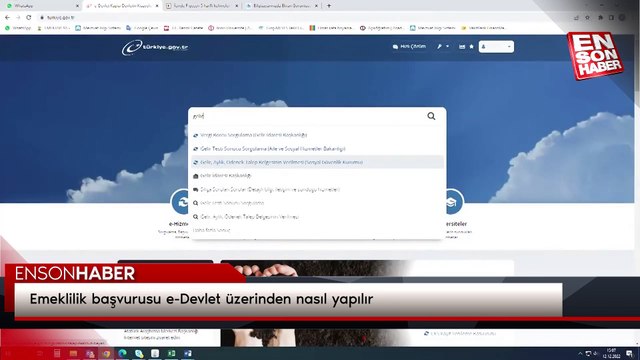Bookmark page with the star in address bar
This screenshot has height=360, width=640.
click(x=587, y=18)
